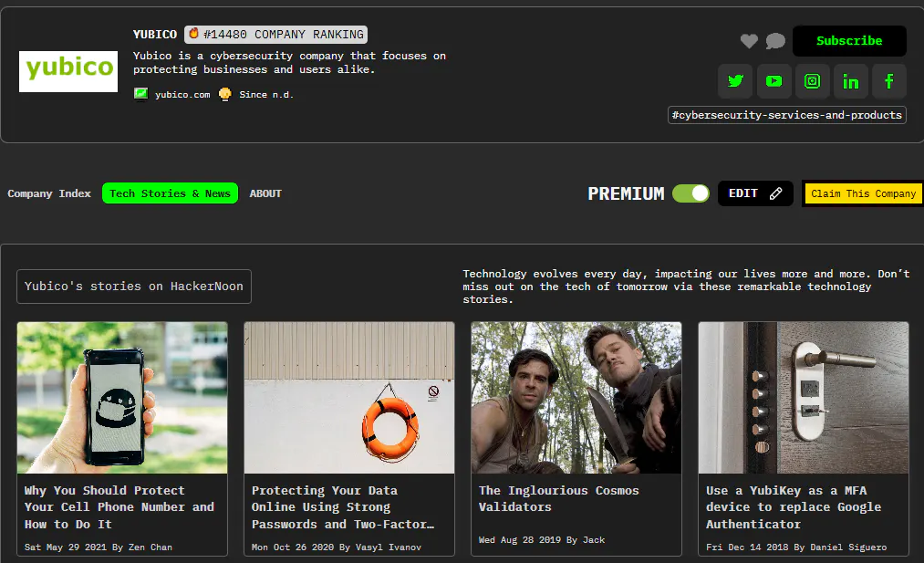
Task: Open Why You Should Protect Your Cell Phone story
Action: click(119, 507)
